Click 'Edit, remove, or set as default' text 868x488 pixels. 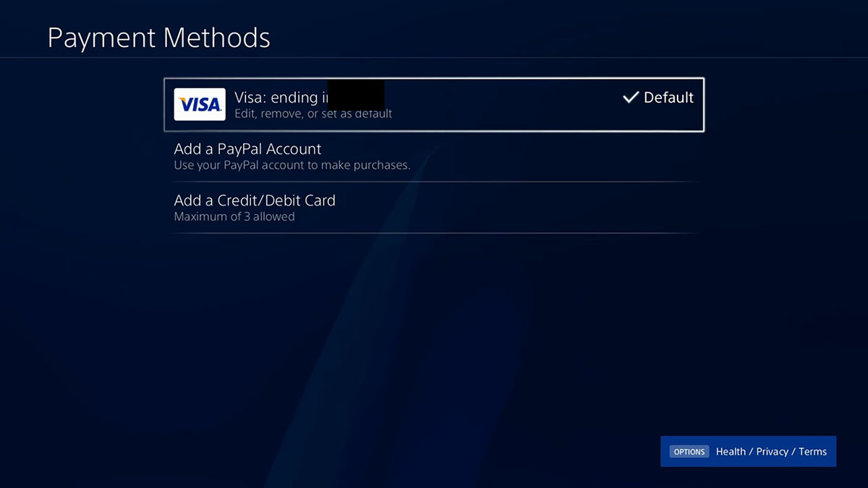click(313, 114)
